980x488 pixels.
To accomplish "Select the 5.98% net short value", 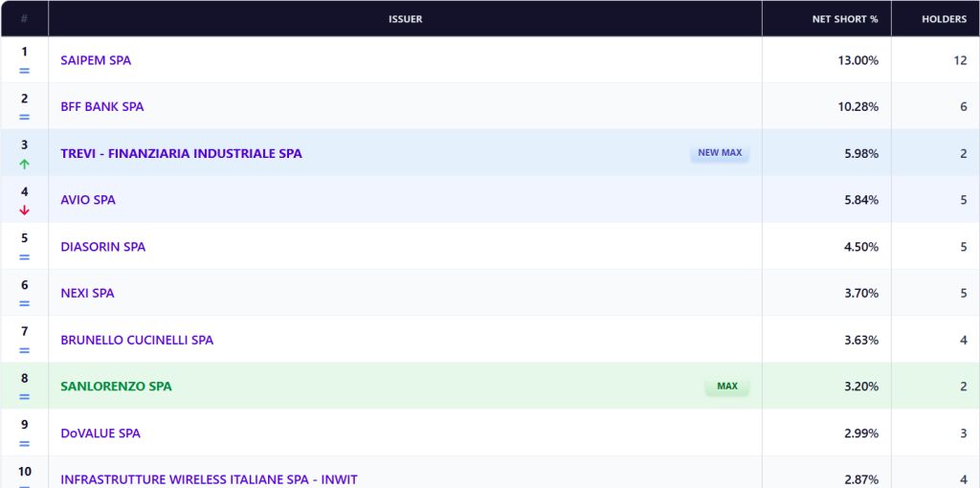I will coord(861,154).
